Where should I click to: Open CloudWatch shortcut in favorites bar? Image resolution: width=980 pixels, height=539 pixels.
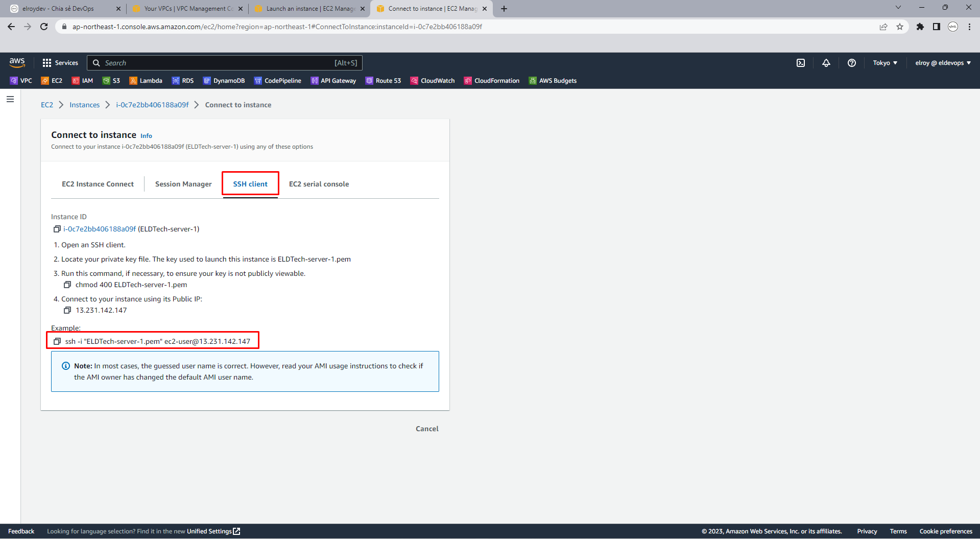coord(432,81)
